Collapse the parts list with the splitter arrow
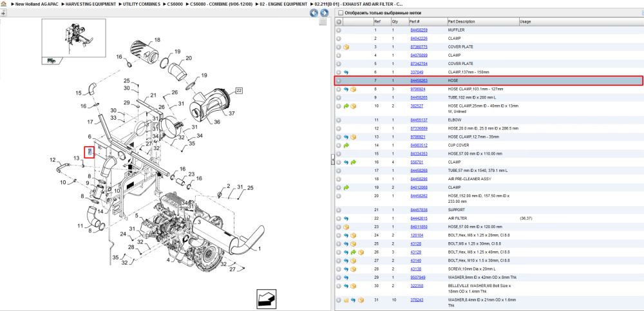This screenshot has height=311, width=644. coord(333,160)
